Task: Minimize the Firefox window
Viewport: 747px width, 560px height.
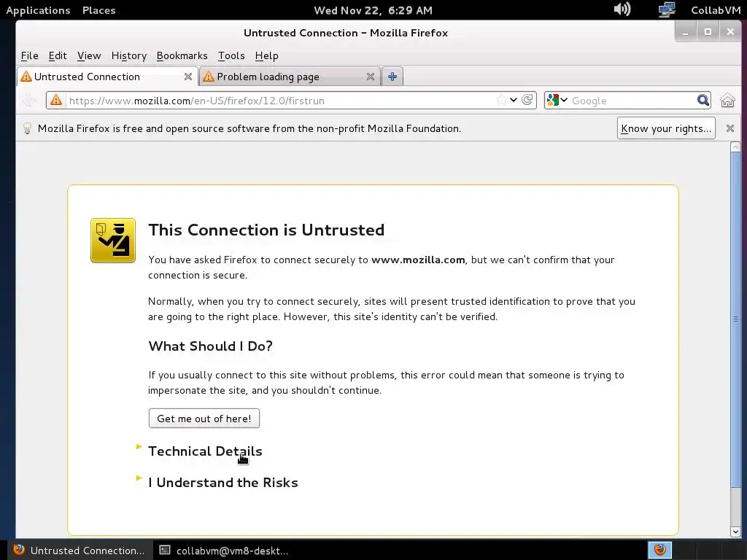Action: (x=686, y=32)
